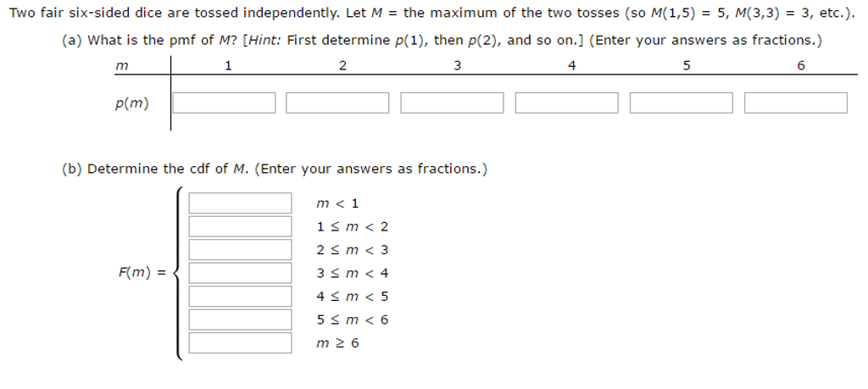Screen dimensions: 868x389
Task: Click the "m ≥ 6" condition text
Action: pyautogui.click(x=337, y=343)
